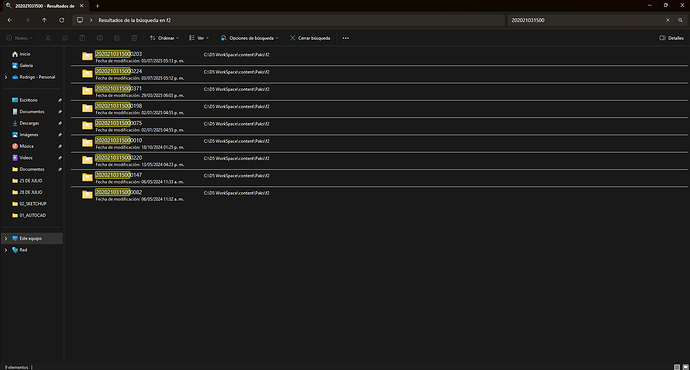The image size is (690, 370).
Task: Expand Opciones de búsqueda menu
Action: (x=249, y=38)
